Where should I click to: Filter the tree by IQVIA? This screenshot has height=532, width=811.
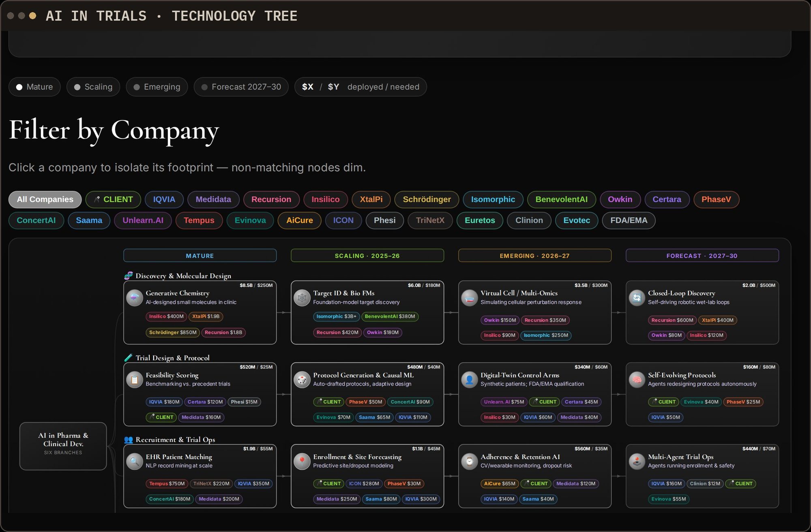pyautogui.click(x=164, y=199)
